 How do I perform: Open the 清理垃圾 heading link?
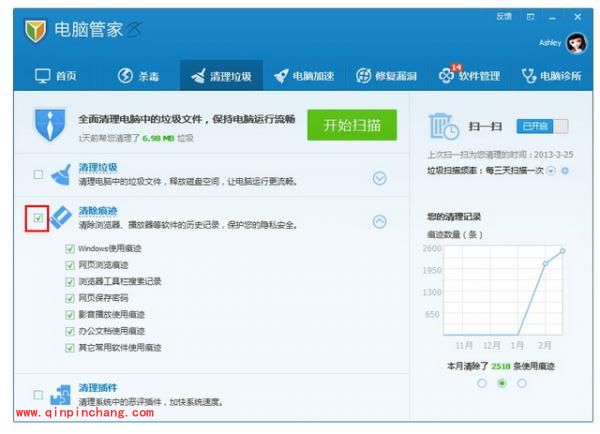pyautogui.click(x=98, y=168)
